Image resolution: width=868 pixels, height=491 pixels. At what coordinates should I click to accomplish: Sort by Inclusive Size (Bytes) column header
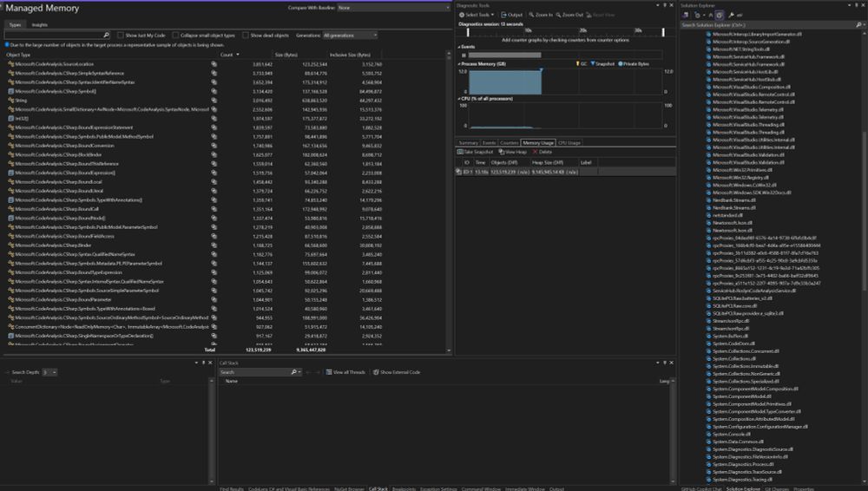click(x=350, y=55)
